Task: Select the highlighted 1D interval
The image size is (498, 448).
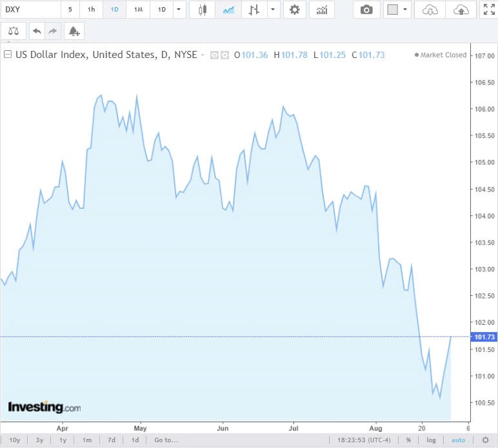Action: [x=114, y=10]
